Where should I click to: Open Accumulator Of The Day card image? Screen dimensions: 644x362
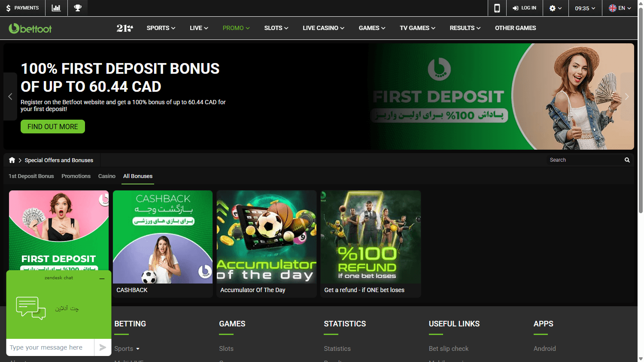[x=267, y=237]
